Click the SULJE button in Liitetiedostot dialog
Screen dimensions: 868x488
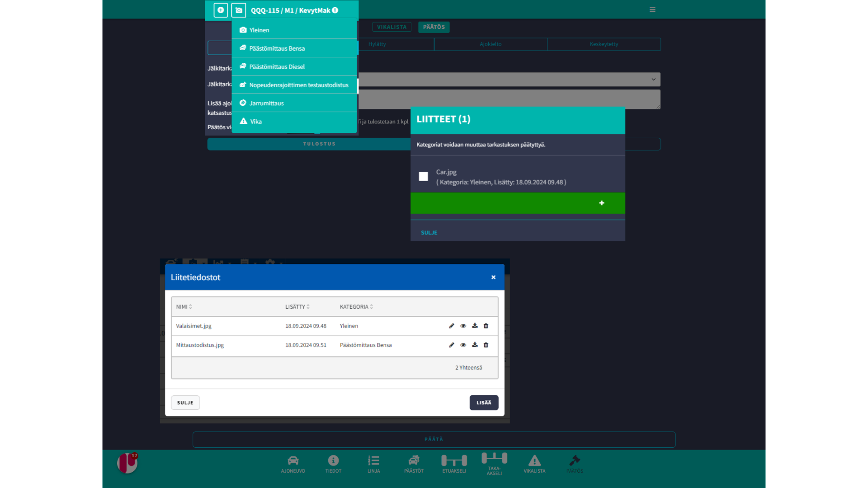tap(185, 403)
